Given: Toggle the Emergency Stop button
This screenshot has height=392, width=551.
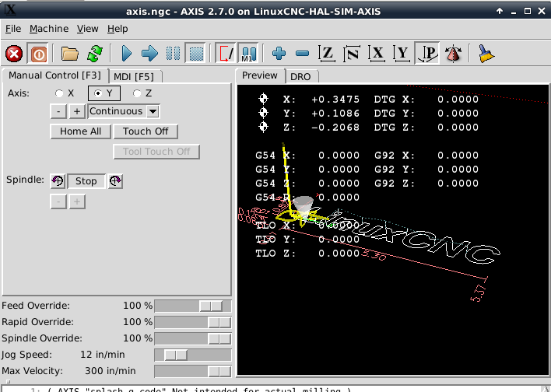Looking at the screenshot, I should (14, 54).
